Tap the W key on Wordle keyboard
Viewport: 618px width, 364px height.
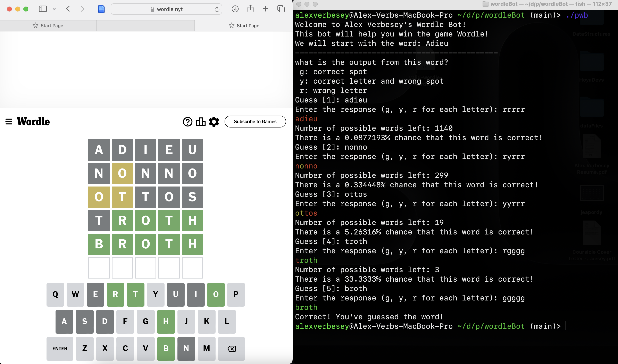coord(75,294)
